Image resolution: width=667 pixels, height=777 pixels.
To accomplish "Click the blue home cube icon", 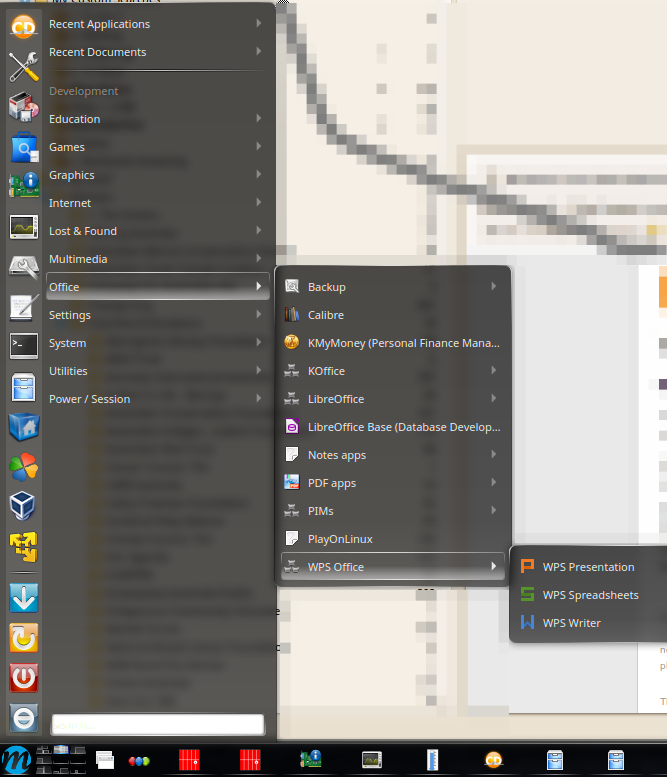I will pos(24,427).
